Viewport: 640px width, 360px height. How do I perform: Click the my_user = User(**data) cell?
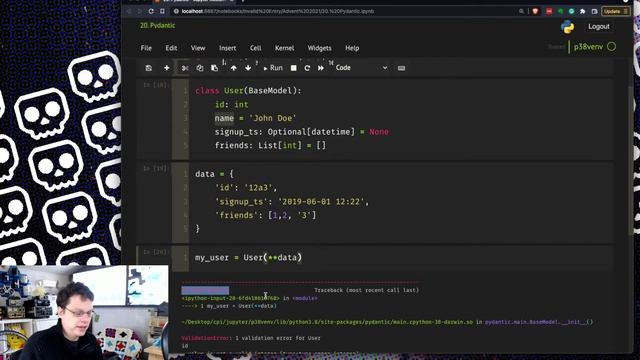click(248, 258)
